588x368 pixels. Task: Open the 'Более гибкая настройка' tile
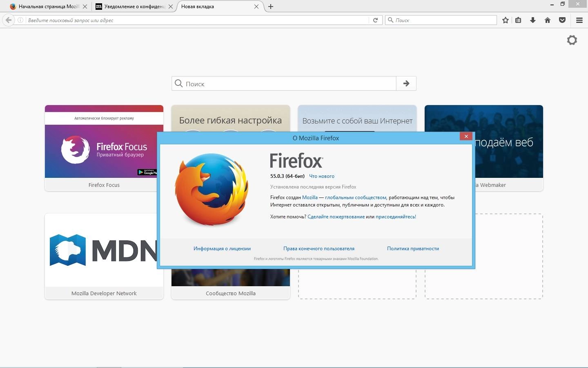point(231,119)
